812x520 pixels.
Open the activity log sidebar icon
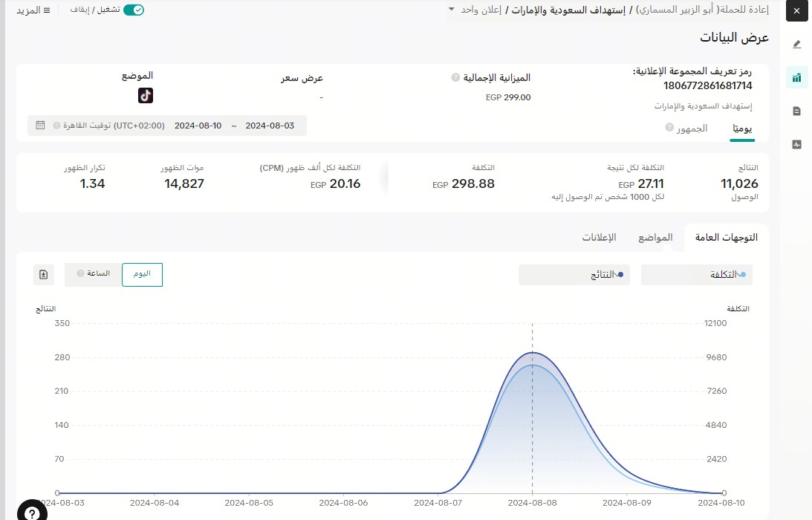tap(797, 145)
